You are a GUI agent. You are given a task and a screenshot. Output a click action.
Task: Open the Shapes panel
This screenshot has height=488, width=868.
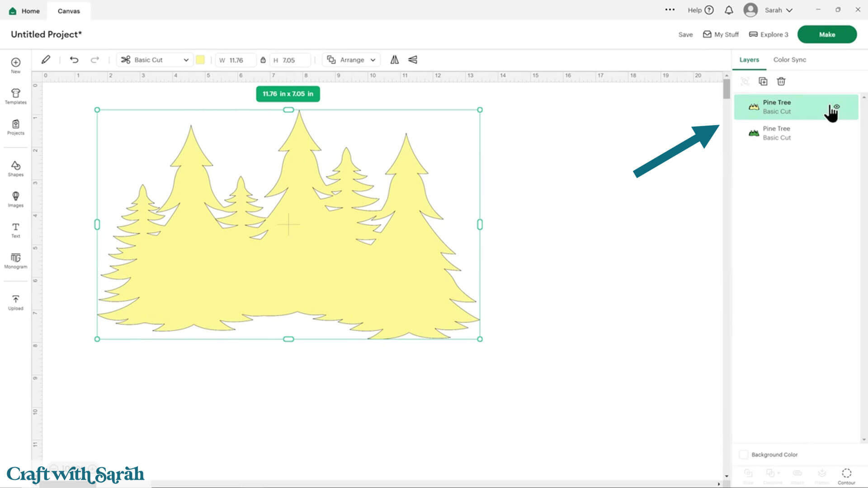(15, 168)
